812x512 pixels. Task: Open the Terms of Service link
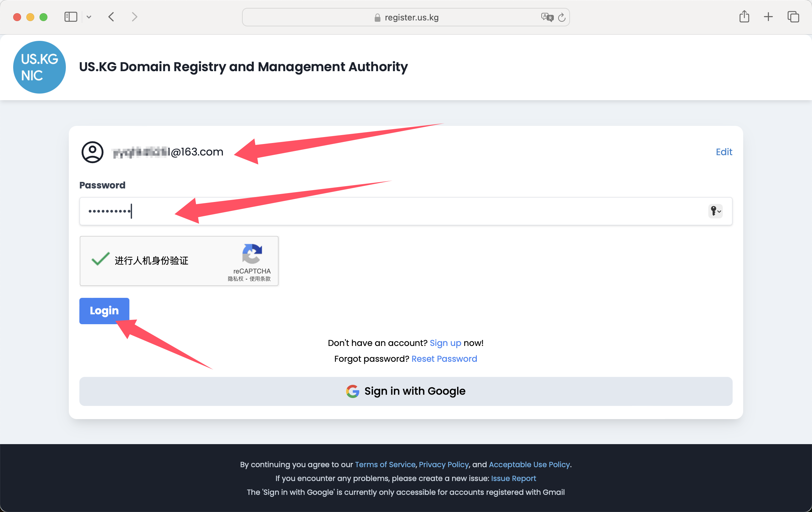tap(385, 465)
